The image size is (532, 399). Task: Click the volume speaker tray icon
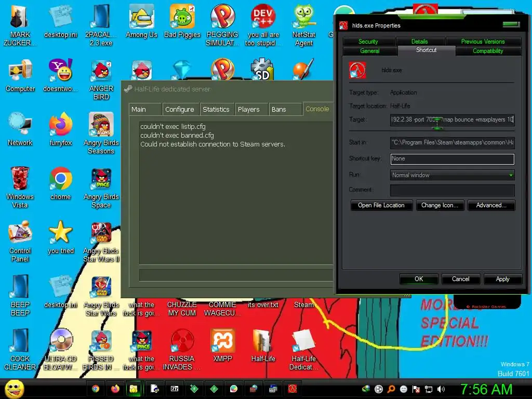[441, 389]
